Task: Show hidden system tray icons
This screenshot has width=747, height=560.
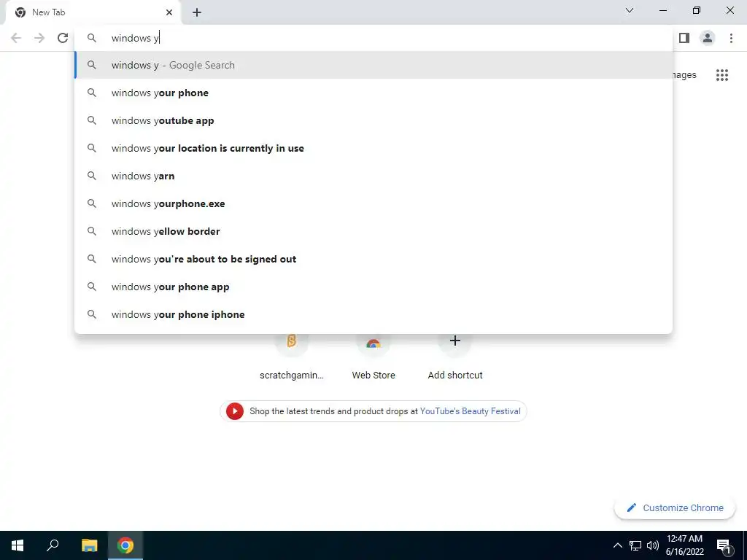Action: pyautogui.click(x=617, y=545)
